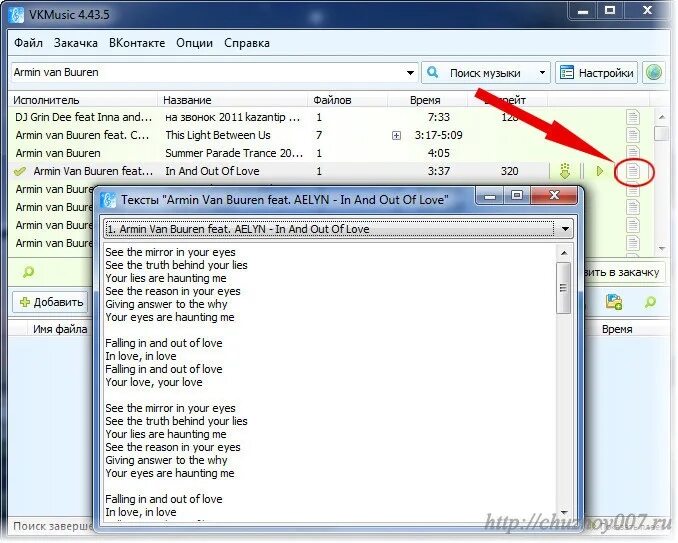Sort by Название column header
This screenshot has width=678, height=543.
[x=232, y=100]
